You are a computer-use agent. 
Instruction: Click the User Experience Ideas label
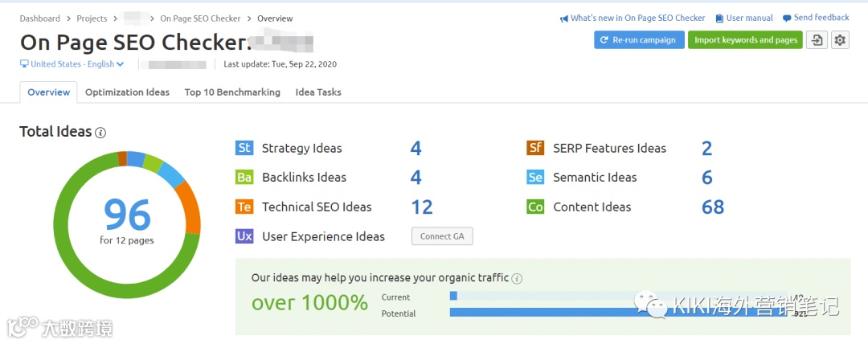[323, 236]
